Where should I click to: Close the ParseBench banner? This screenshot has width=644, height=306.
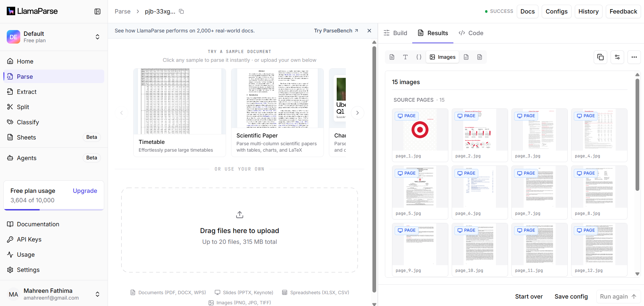coord(369,31)
